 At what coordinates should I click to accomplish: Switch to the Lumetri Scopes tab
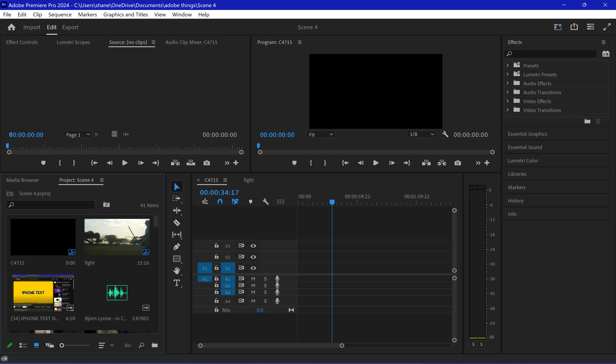[73, 42]
